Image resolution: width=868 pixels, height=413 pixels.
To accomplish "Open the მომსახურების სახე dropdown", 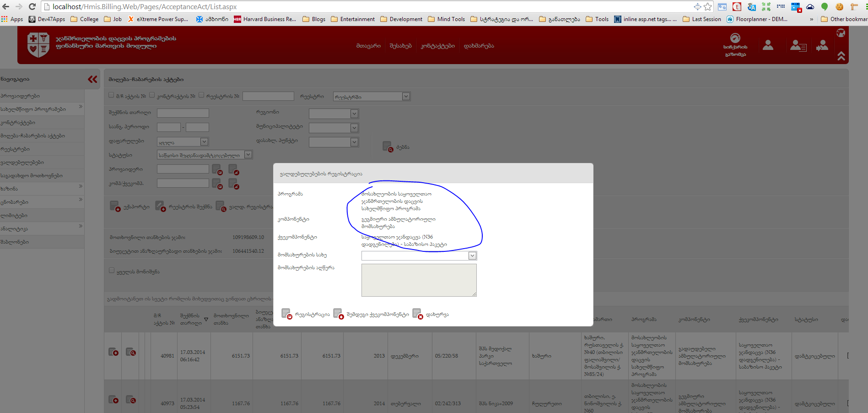I will click(x=472, y=256).
